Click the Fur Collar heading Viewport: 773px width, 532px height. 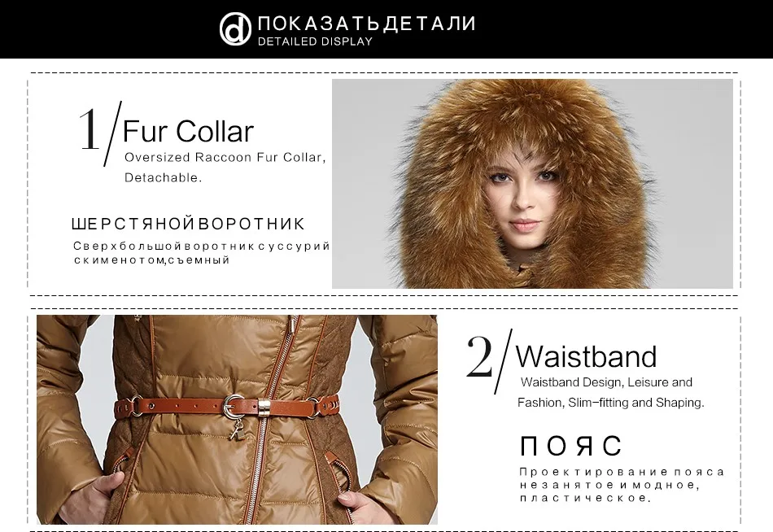tap(188, 131)
